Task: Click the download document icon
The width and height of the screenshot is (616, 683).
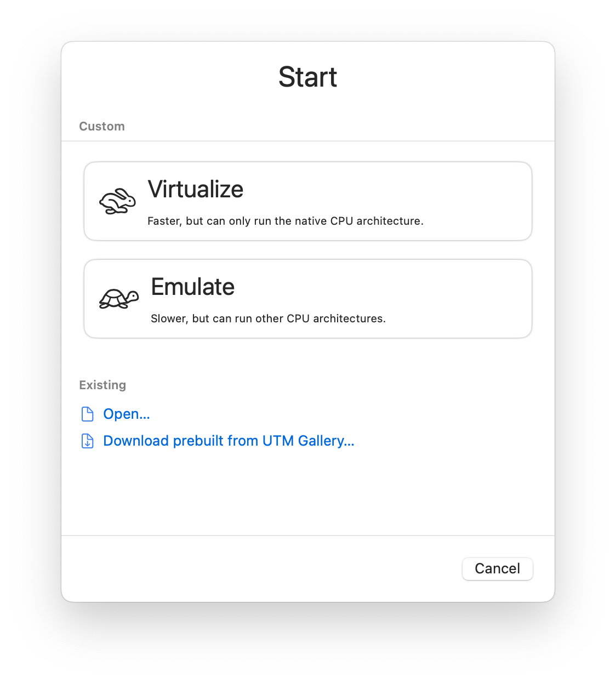Action: click(x=87, y=441)
